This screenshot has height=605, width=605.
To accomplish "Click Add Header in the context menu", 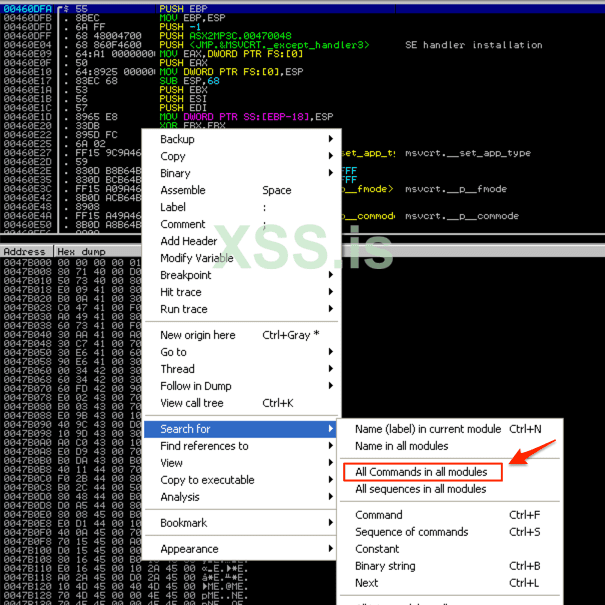I will 242,241.
